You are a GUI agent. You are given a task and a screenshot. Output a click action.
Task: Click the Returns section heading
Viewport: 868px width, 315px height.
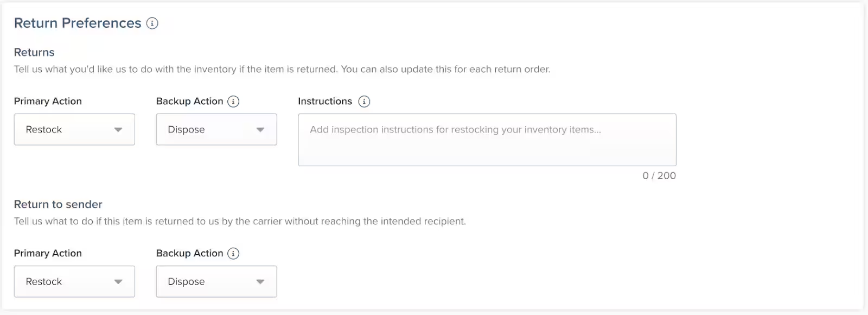pyautogui.click(x=34, y=52)
